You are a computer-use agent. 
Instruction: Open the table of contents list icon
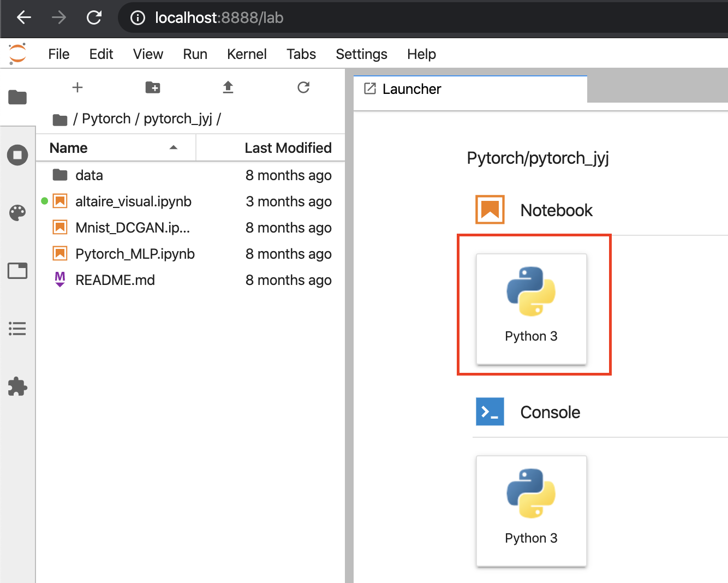tap(17, 329)
